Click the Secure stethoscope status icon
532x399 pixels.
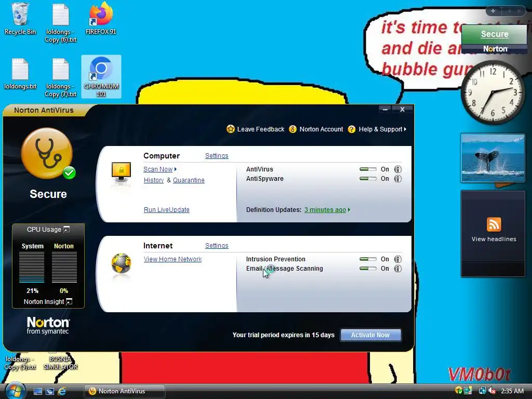(x=47, y=153)
